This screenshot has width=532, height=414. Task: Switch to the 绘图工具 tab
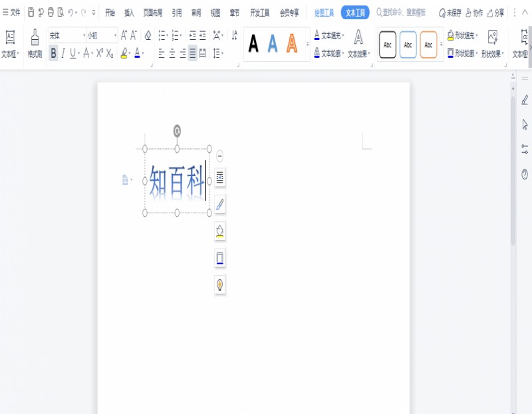[x=324, y=13]
